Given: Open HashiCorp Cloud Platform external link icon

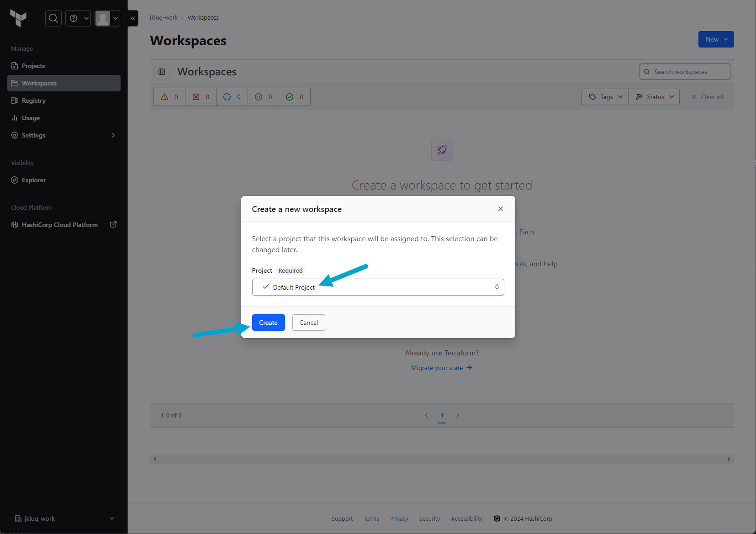Looking at the screenshot, I should (113, 224).
